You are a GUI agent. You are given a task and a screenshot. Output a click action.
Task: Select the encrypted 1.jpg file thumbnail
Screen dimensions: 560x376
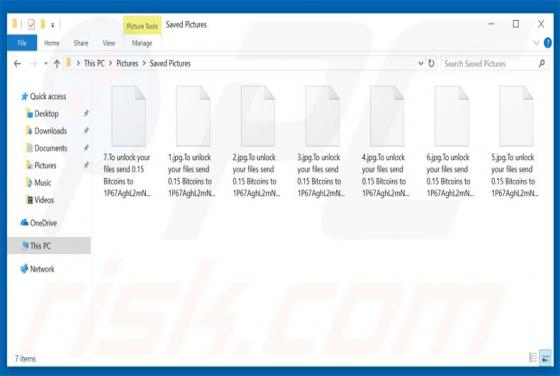point(192,116)
